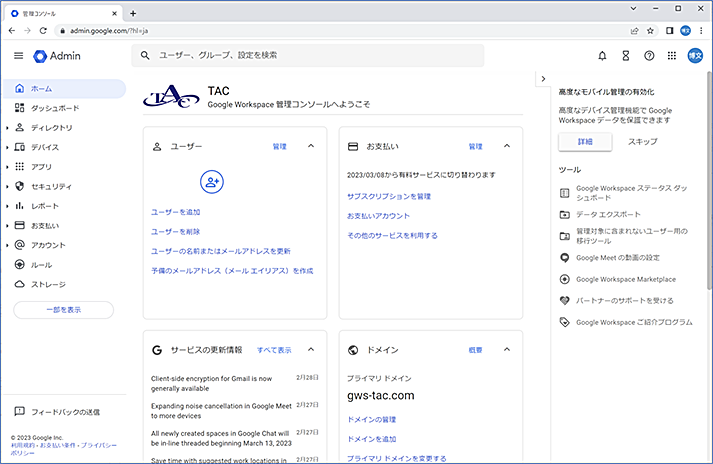Collapse the billing card
This screenshot has height=464, width=713.
507,146
